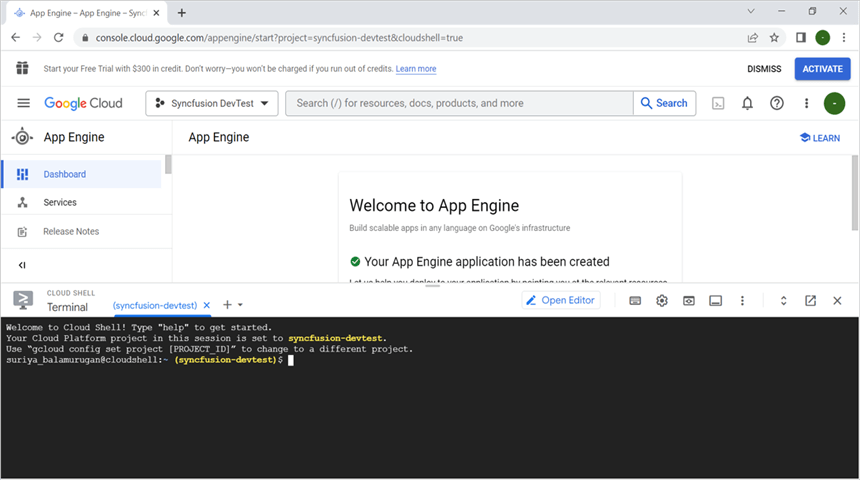Dismiss the free trial banner

[764, 69]
